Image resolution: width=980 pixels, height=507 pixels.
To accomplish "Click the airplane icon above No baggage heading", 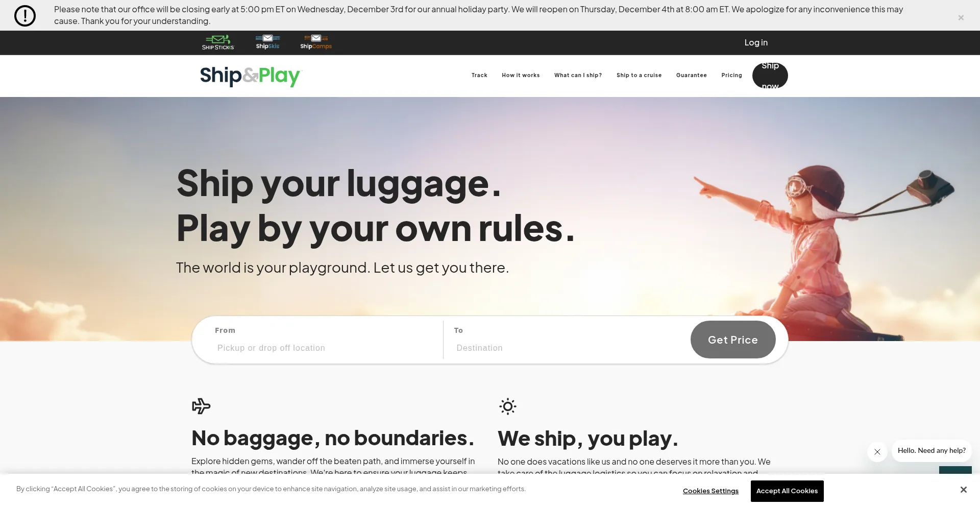I will (201, 406).
